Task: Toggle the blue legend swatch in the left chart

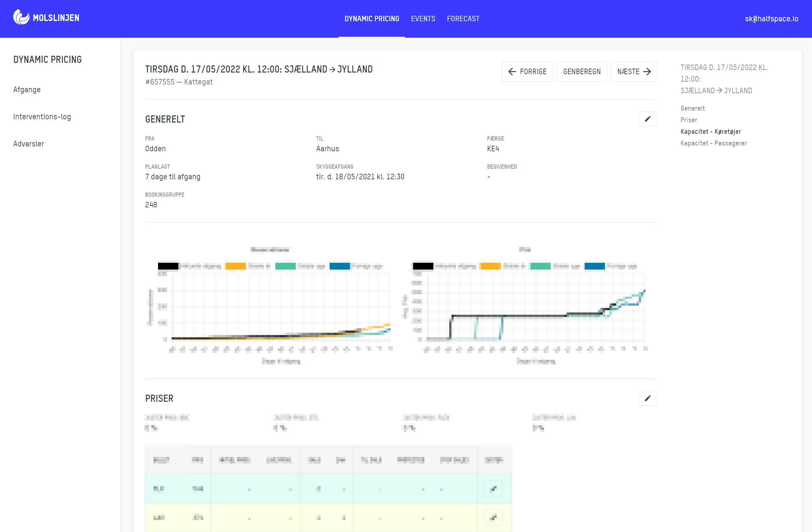Action: coord(340,266)
